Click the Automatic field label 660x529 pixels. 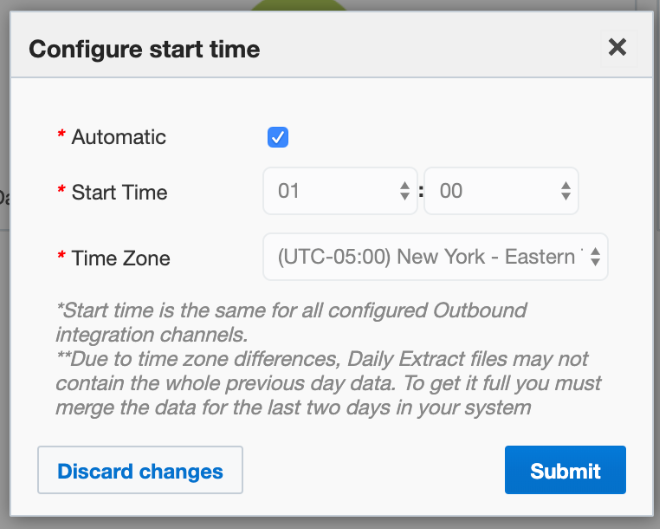point(119,137)
